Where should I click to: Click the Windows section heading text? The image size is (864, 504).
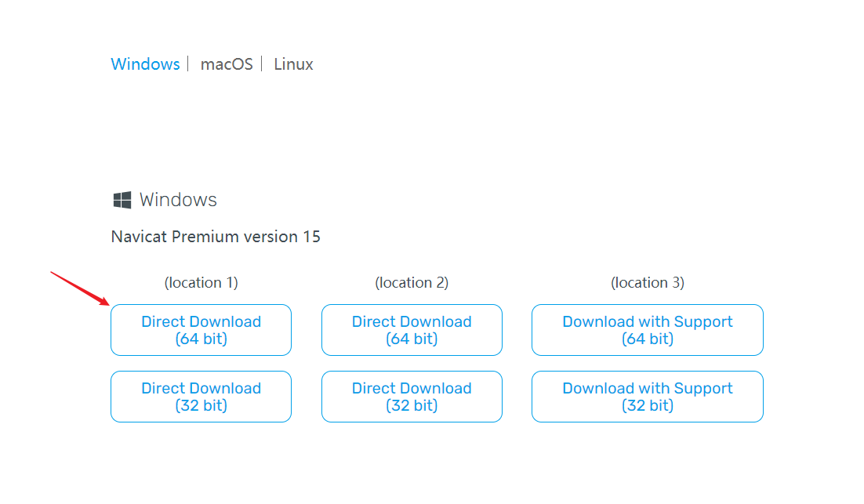(x=178, y=200)
